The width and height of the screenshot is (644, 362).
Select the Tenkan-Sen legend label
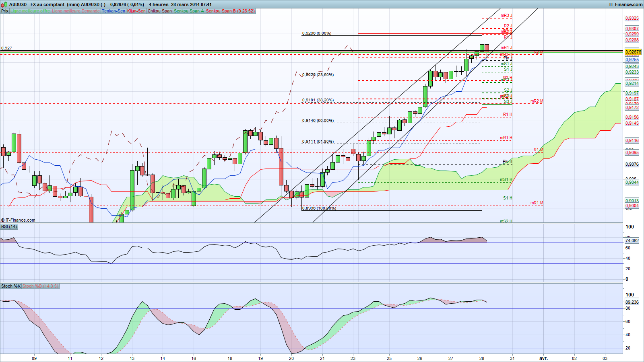click(x=114, y=11)
